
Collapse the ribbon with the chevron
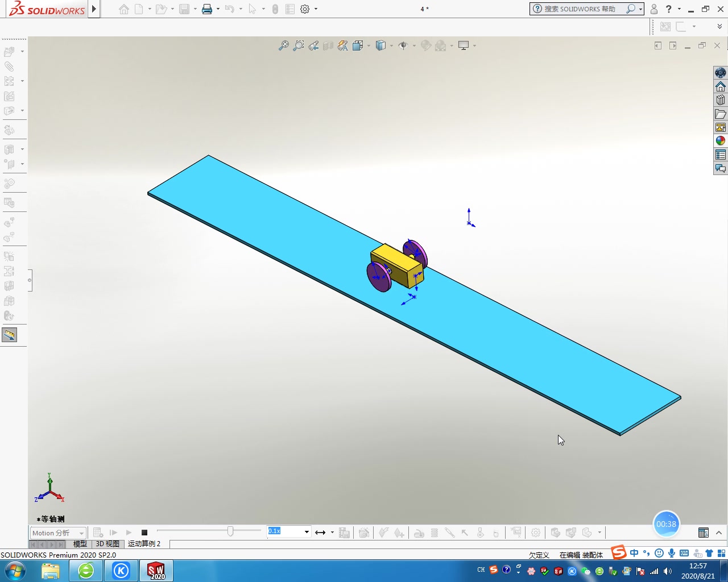719,26
